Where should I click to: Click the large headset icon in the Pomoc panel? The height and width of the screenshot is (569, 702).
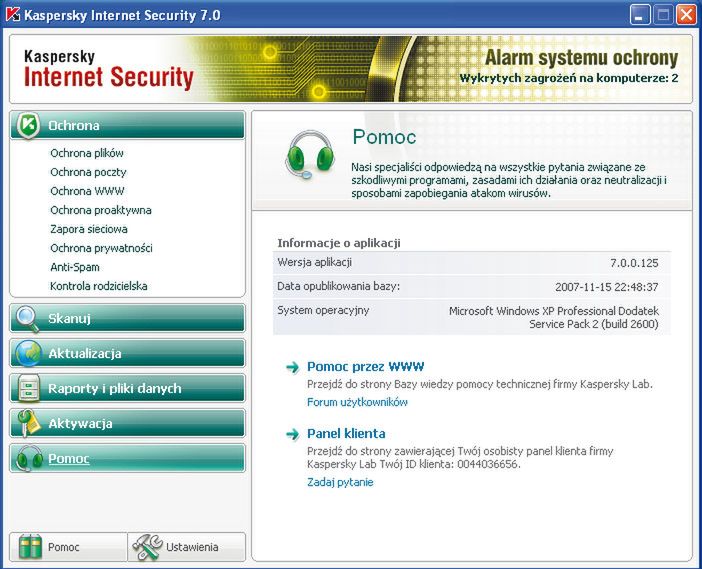pos(310,154)
